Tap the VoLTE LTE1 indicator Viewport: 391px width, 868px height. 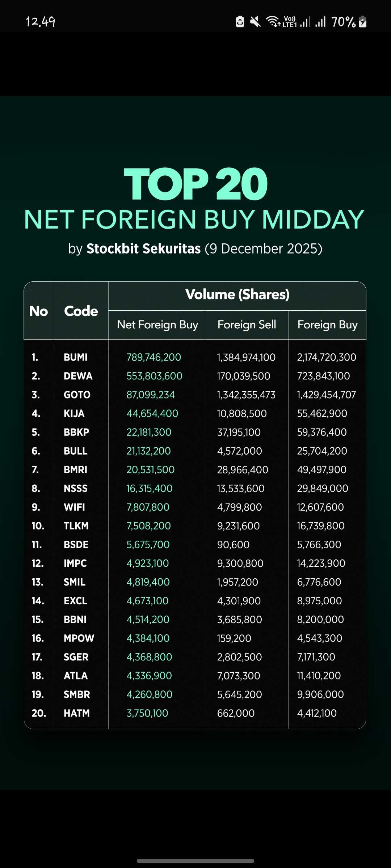(x=290, y=22)
